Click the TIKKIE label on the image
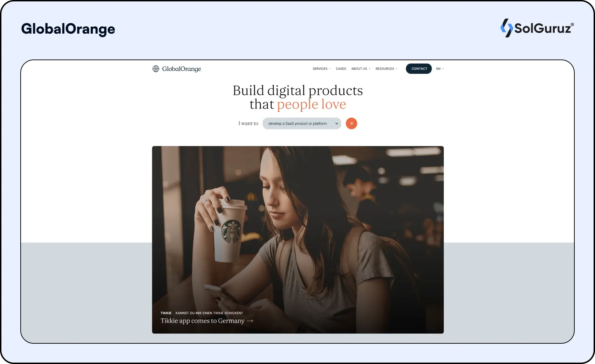Viewport: 595px width, 364px height. pyautogui.click(x=166, y=313)
